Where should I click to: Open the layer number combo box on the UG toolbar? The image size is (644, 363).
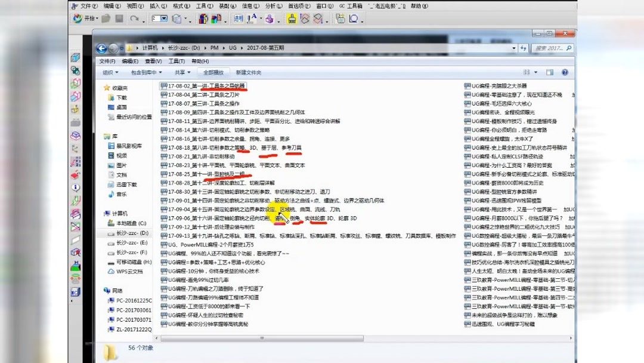point(163,19)
